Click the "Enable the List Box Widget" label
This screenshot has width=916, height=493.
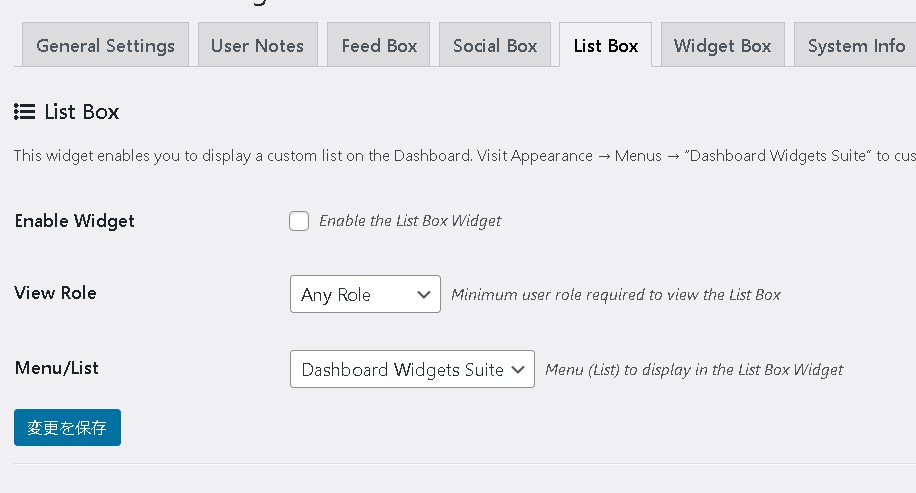click(x=410, y=221)
